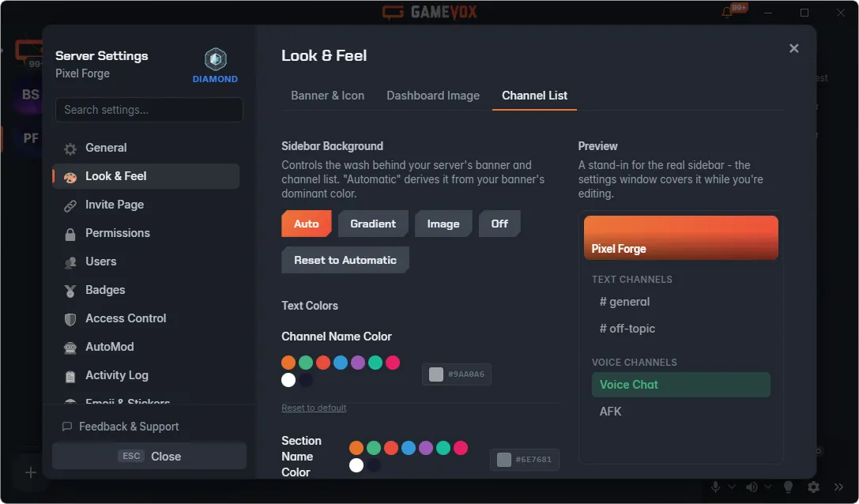Viewport: 859px width, 504px height.
Task: Pick purple Section Name Color swatch
Action: click(426, 448)
